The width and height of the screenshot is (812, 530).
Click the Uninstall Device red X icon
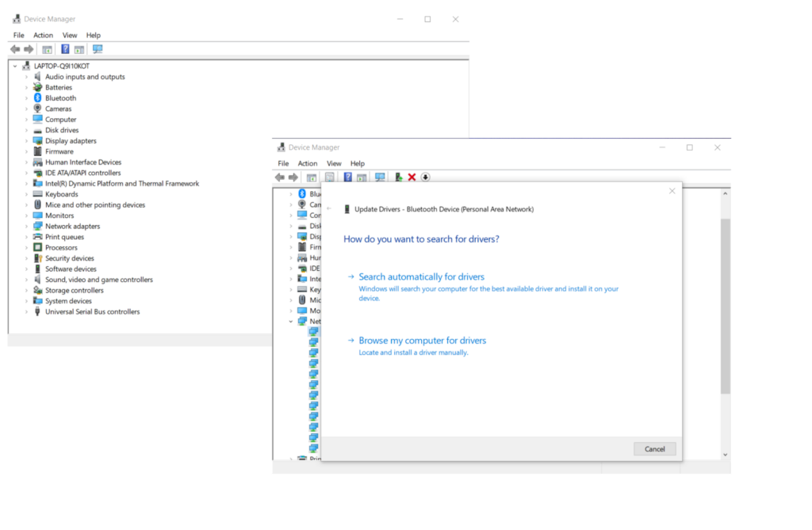tap(411, 177)
